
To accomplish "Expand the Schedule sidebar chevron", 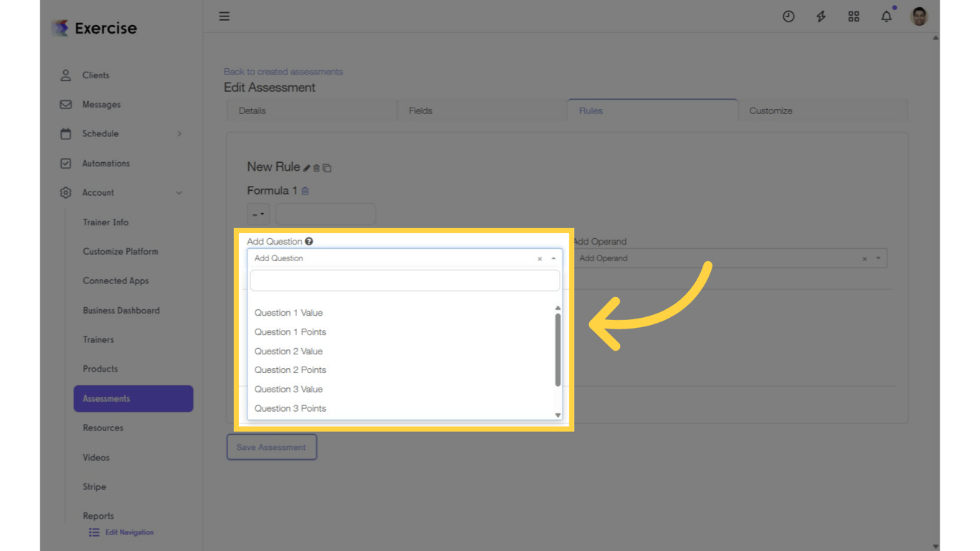I will pos(180,133).
